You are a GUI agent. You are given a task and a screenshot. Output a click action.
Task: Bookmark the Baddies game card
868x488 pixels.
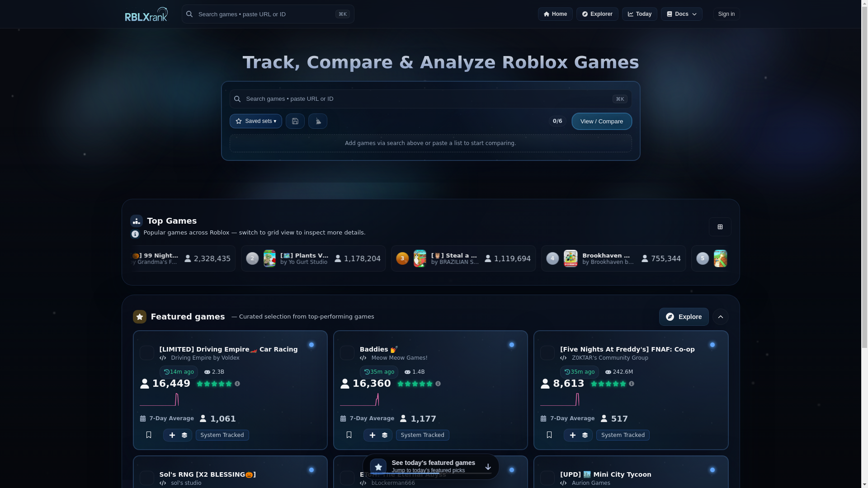point(349,435)
